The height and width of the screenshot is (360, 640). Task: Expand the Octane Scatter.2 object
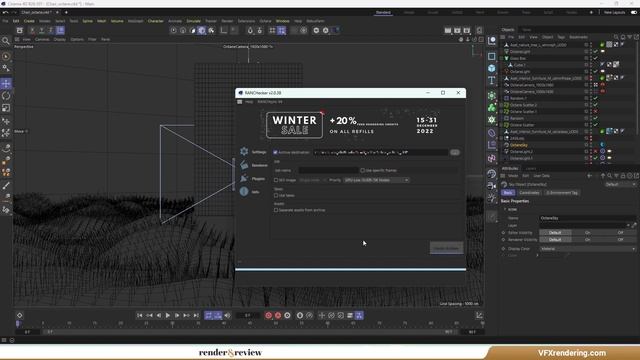[x=502, y=105]
